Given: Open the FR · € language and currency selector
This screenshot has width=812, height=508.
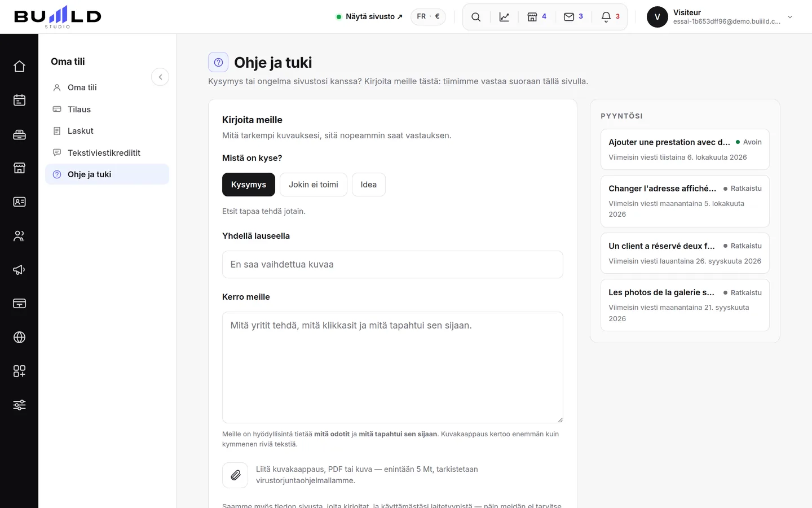Looking at the screenshot, I should pos(428,17).
